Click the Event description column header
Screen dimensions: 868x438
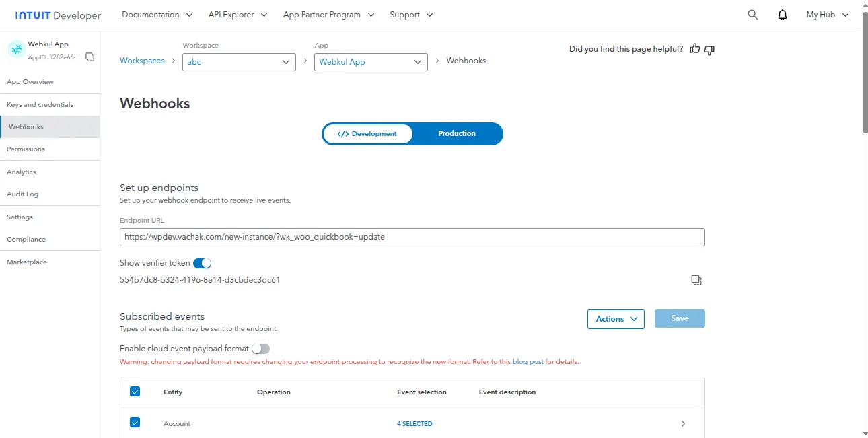click(x=507, y=392)
